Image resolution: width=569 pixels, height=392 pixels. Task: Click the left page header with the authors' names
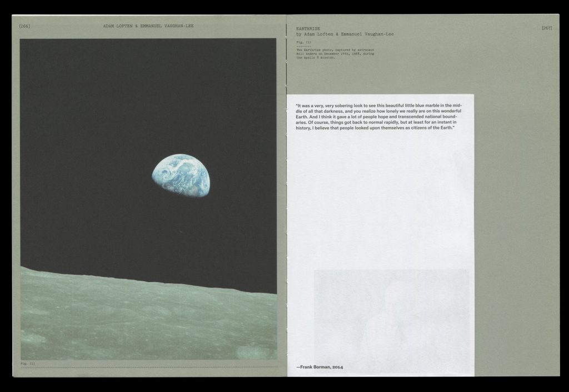pyautogui.click(x=148, y=26)
